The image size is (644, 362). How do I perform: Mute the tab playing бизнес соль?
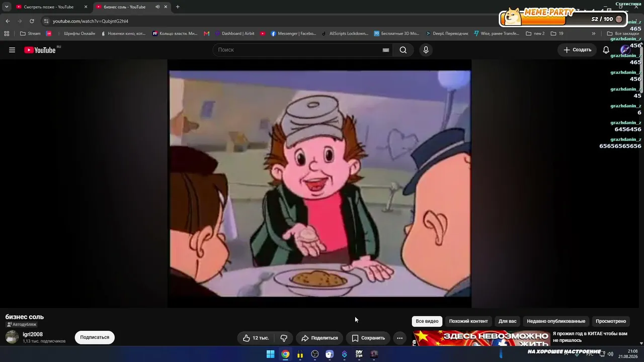157,7
